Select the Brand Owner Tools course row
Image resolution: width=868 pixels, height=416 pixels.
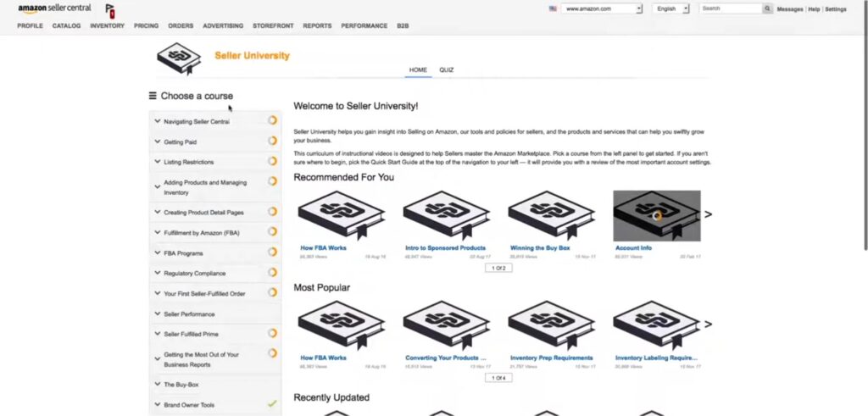(214, 405)
